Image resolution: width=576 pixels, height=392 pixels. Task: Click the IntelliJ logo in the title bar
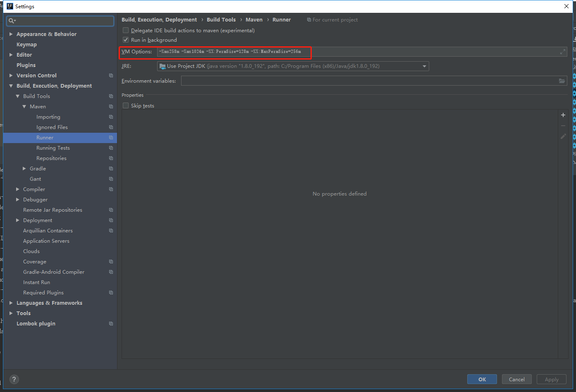(x=10, y=6)
